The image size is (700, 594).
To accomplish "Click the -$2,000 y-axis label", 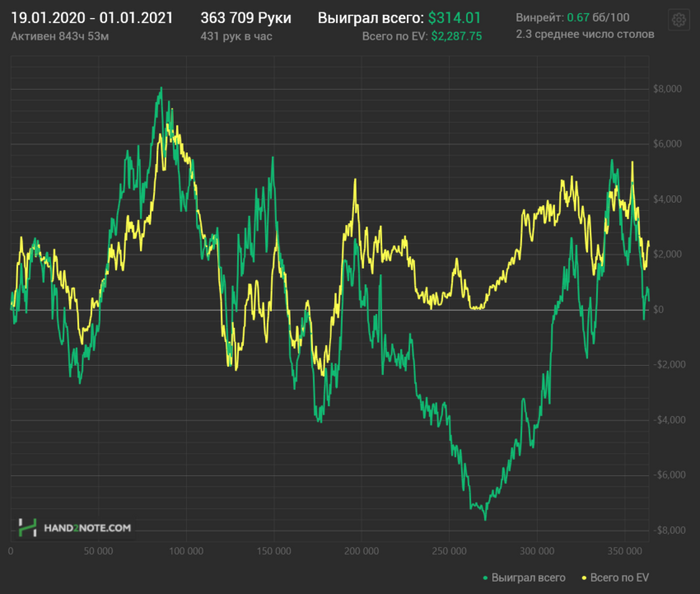I will [669, 364].
